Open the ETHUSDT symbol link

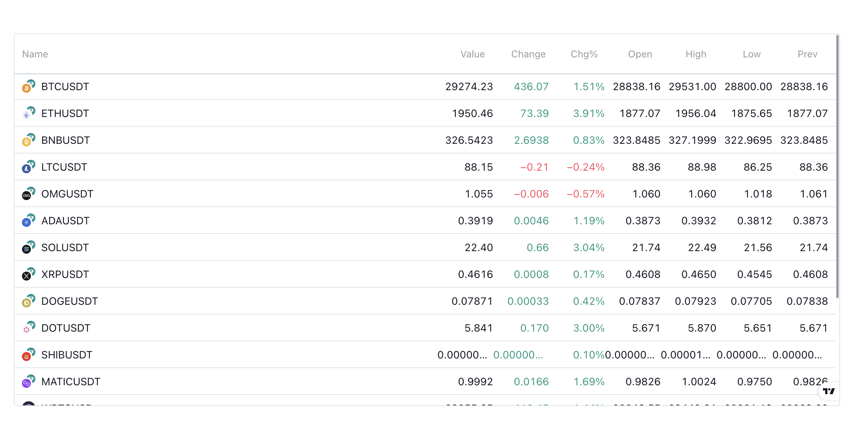click(65, 113)
